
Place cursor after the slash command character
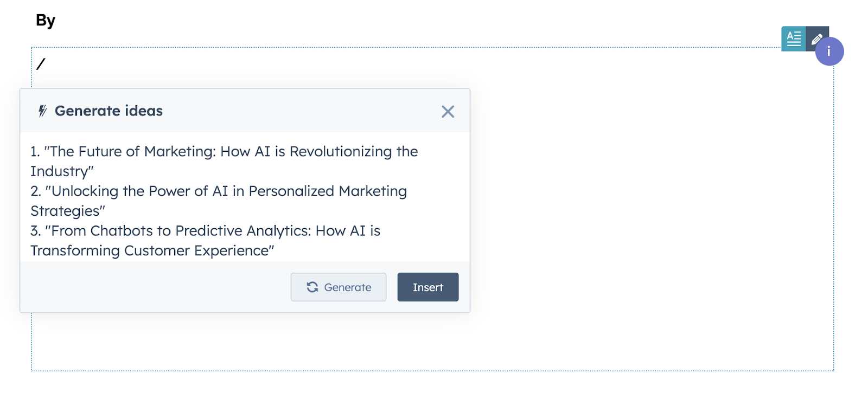[x=47, y=64]
